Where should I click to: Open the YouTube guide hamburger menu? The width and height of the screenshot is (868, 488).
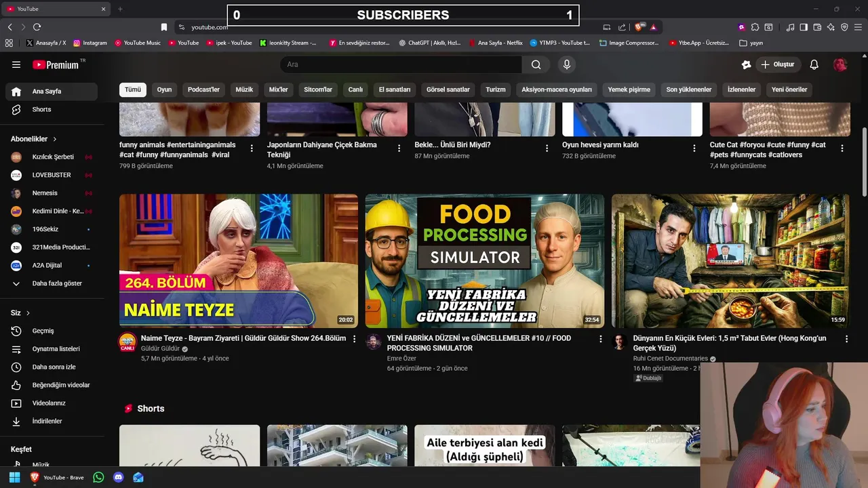pos(16,64)
